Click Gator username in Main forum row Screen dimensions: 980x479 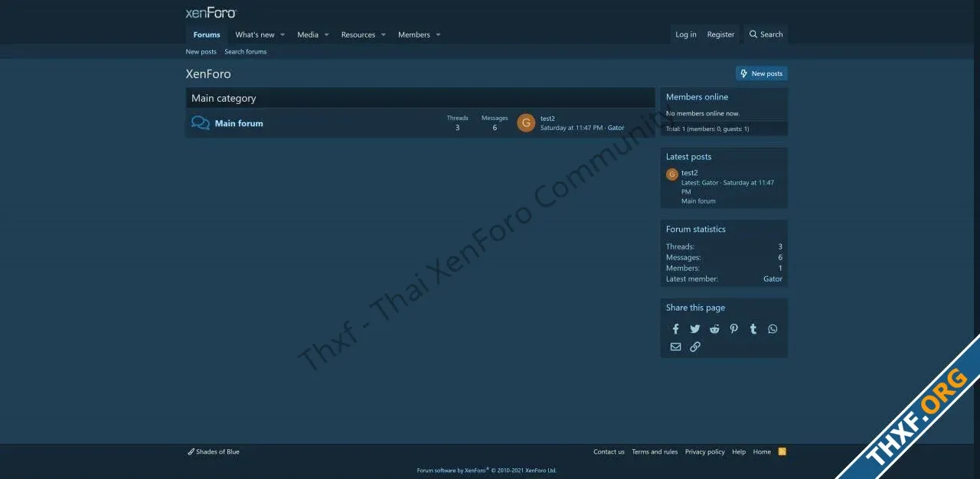coord(616,128)
